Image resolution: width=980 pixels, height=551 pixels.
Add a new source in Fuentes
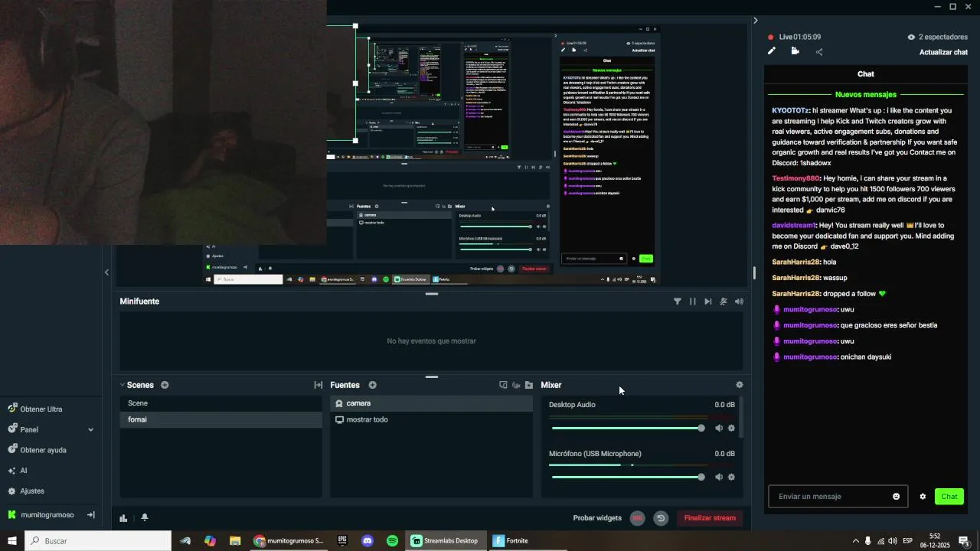tap(373, 385)
